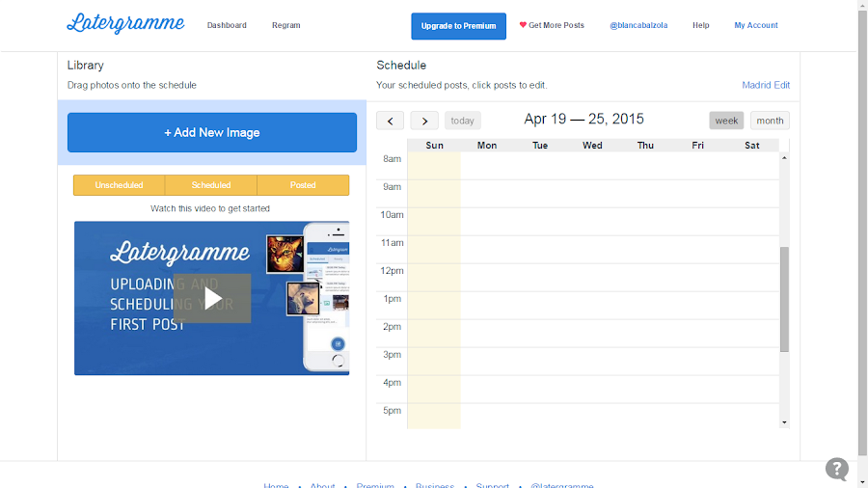Screen dimensions: 868x488
Task: Click the today button
Action: [462, 121]
